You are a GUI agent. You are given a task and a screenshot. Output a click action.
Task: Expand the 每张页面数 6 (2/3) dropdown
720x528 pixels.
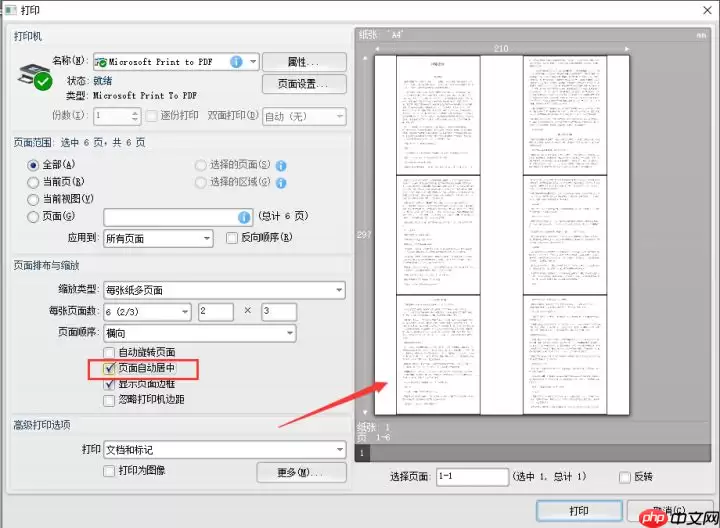click(x=147, y=312)
